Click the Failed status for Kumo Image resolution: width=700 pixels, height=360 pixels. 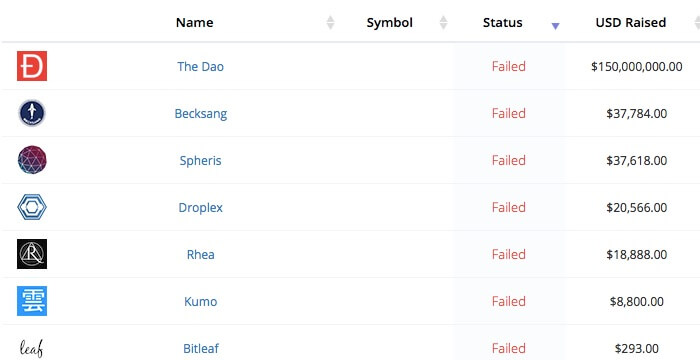[x=508, y=301]
